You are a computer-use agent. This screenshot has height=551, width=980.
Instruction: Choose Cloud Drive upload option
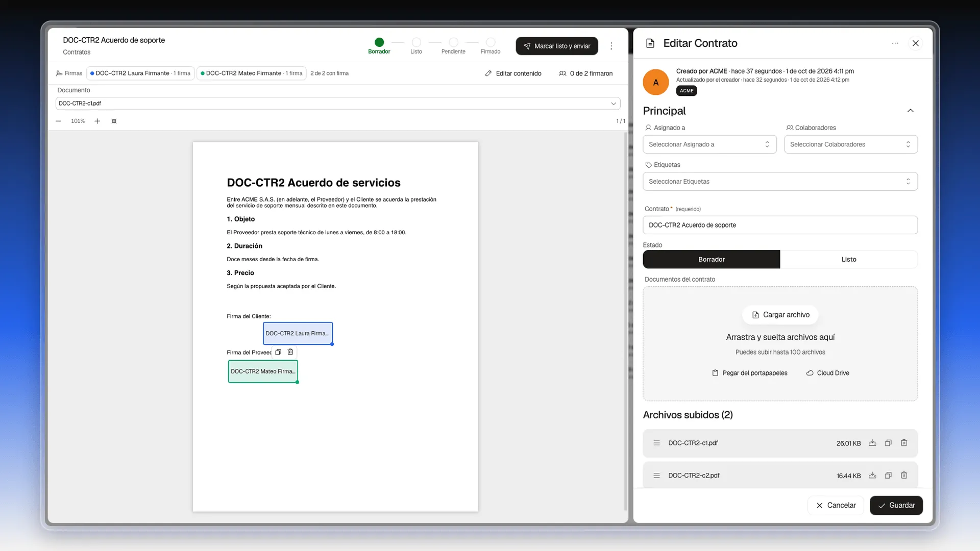(827, 373)
